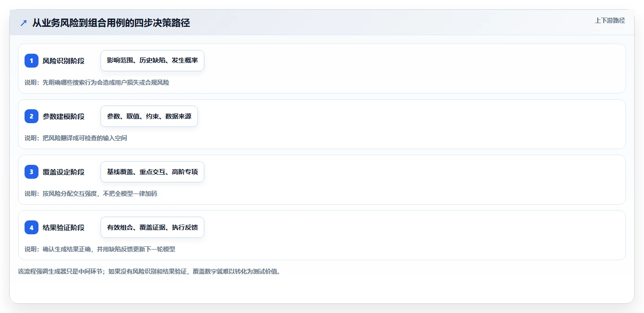Viewport: 644px width, 313px height.
Task: Select the 覆盖设定阶段 step title
Action: click(x=63, y=172)
